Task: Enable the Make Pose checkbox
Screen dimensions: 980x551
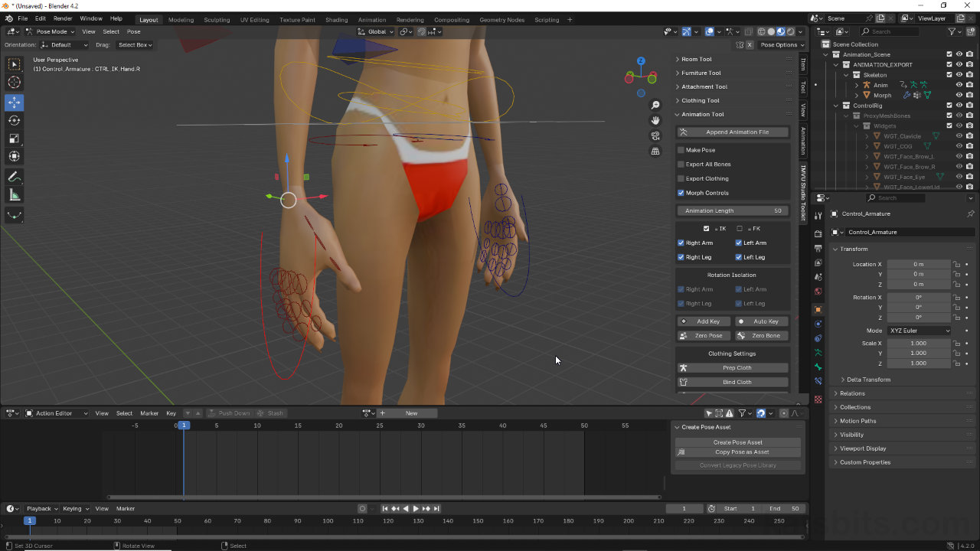Action: 681,150
